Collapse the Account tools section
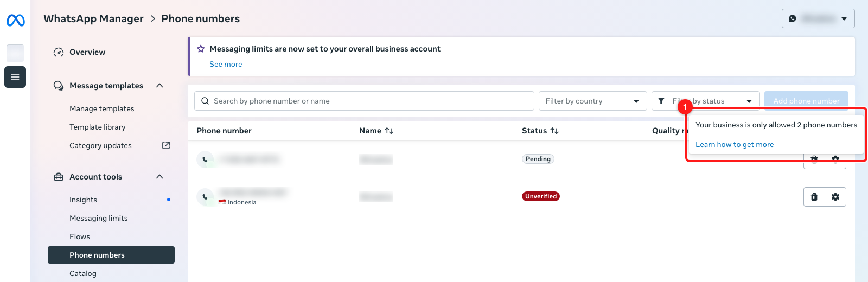 coord(159,177)
